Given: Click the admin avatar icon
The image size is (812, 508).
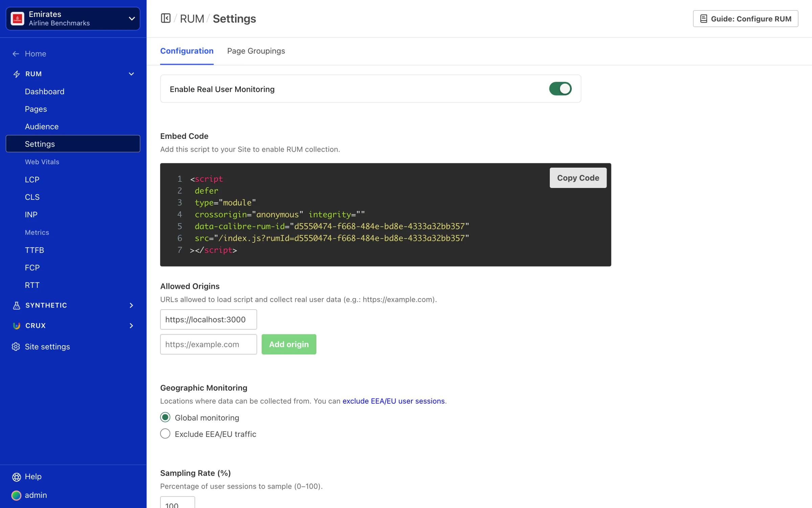Looking at the screenshot, I should coord(16,495).
